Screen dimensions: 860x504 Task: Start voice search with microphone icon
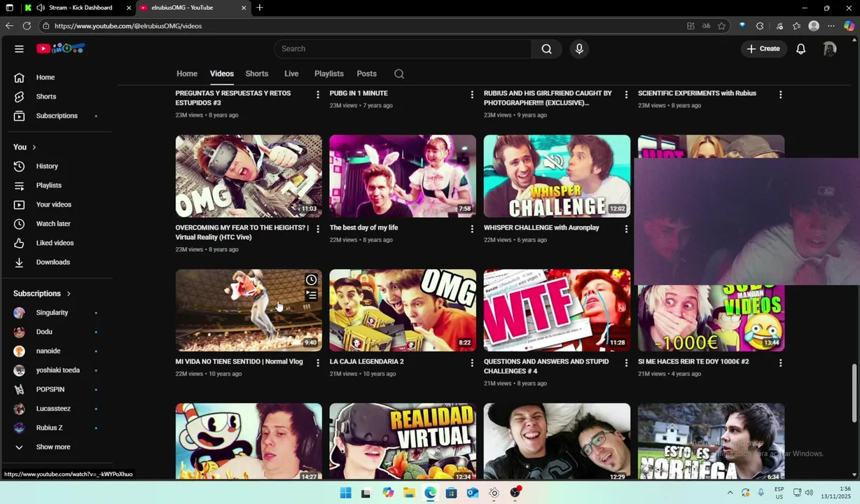pyautogui.click(x=579, y=49)
